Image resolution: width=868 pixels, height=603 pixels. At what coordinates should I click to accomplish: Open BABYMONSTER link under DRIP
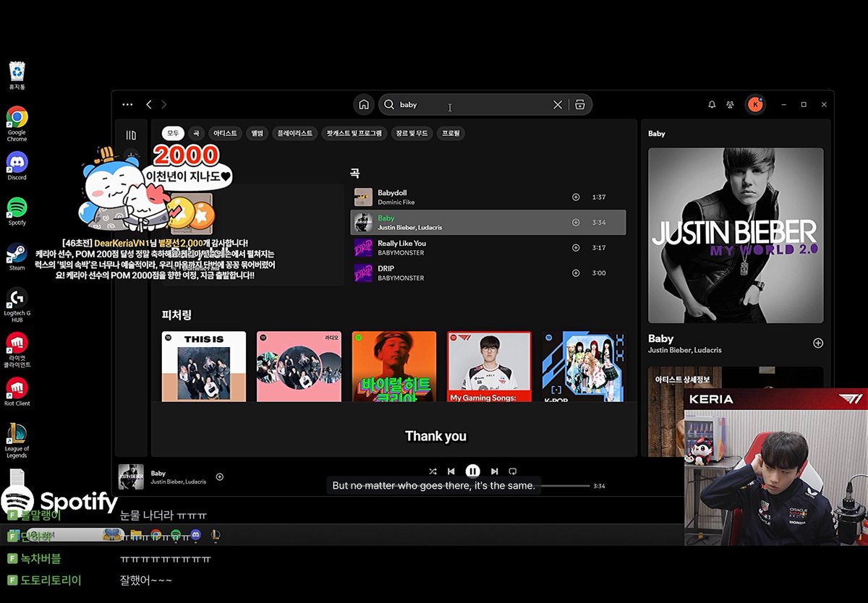pos(401,278)
